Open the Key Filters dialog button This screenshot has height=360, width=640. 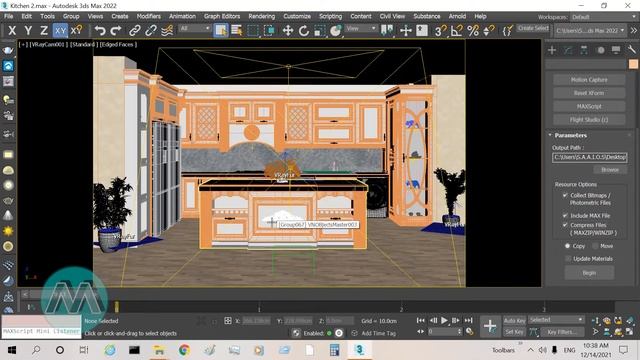coord(563,332)
